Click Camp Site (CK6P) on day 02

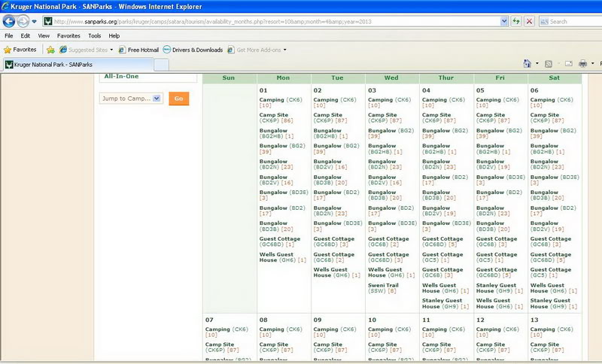click(x=330, y=118)
